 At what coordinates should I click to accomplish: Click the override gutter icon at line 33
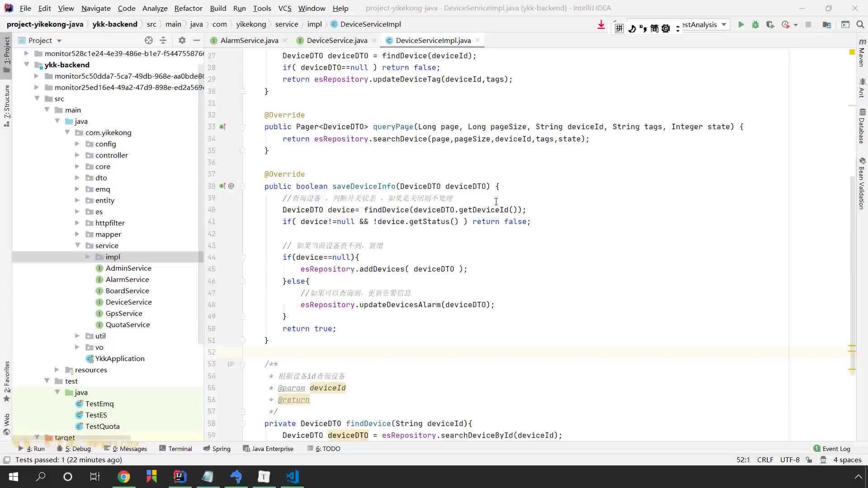pyautogui.click(x=222, y=127)
